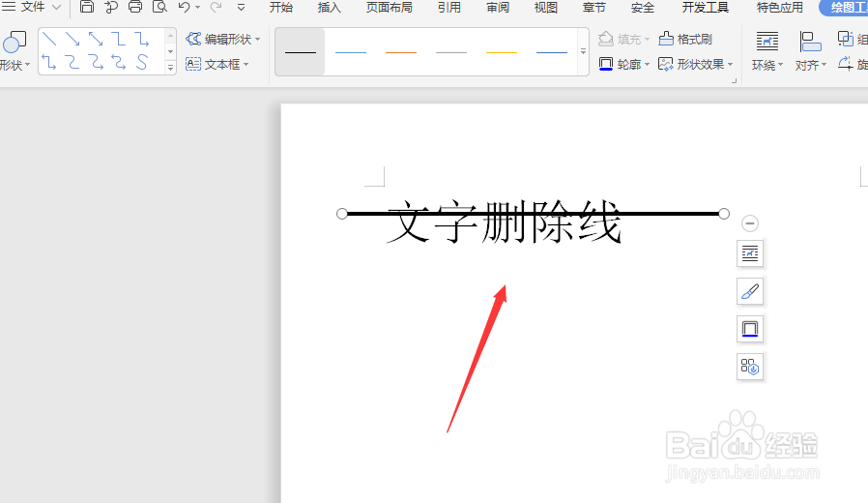Select the plain elbow connector shape
This screenshot has height=503, width=868.
pyautogui.click(x=119, y=39)
